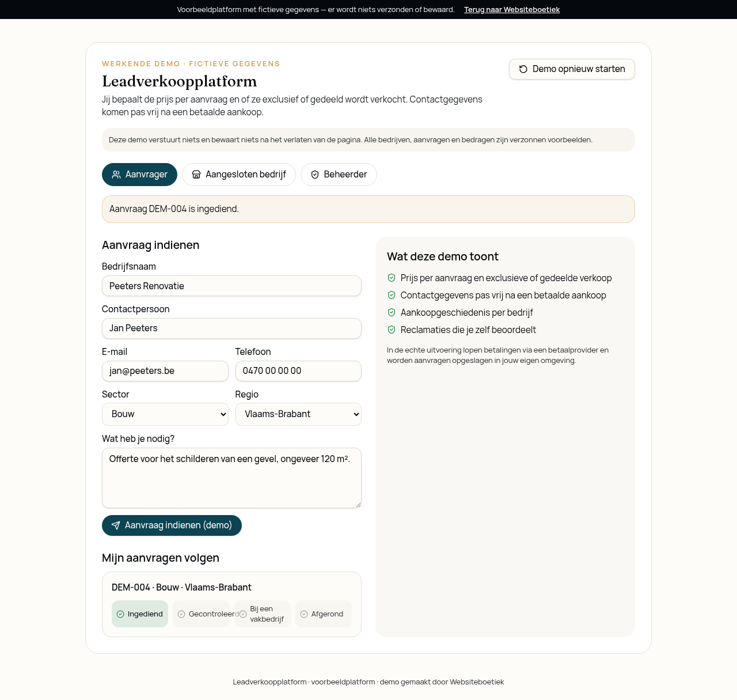Click shield check icon beside Aankoopgeschiedenis per bedrijf
This screenshot has width=737, height=700.
click(x=392, y=312)
